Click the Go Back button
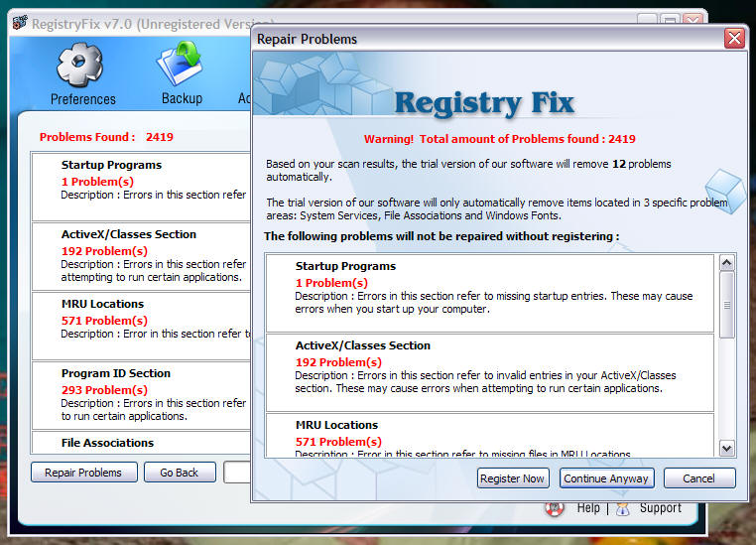Image resolution: width=756 pixels, height=545 pixels. coord(180,473)
